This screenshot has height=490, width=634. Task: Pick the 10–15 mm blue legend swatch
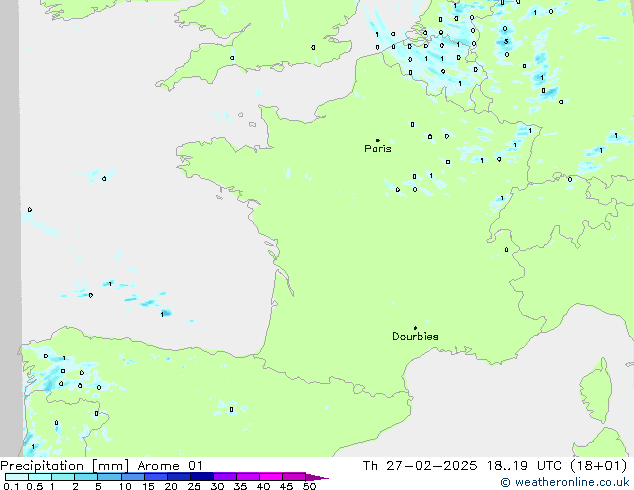click(133, 477)
